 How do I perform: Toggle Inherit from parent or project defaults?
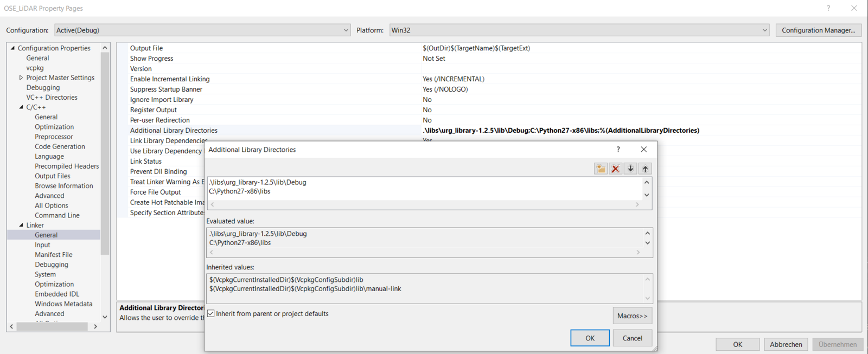pyautogui.click(x=211, y=314)
